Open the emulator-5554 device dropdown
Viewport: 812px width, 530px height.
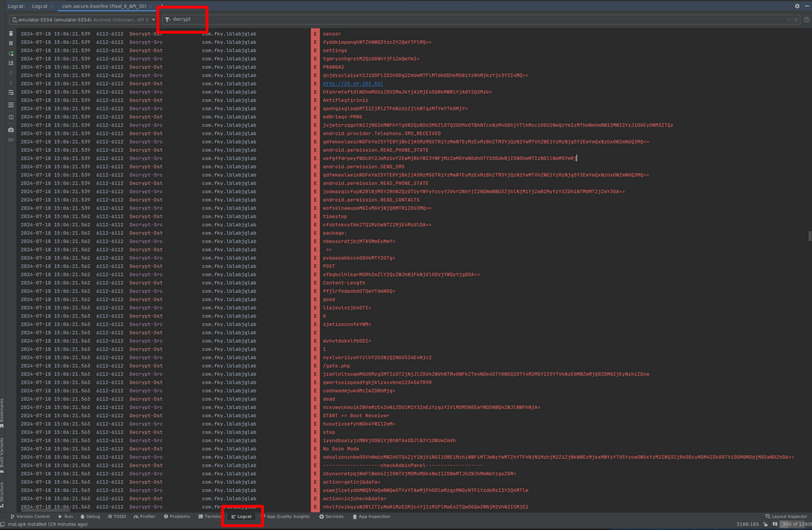(x=81, y=20)
